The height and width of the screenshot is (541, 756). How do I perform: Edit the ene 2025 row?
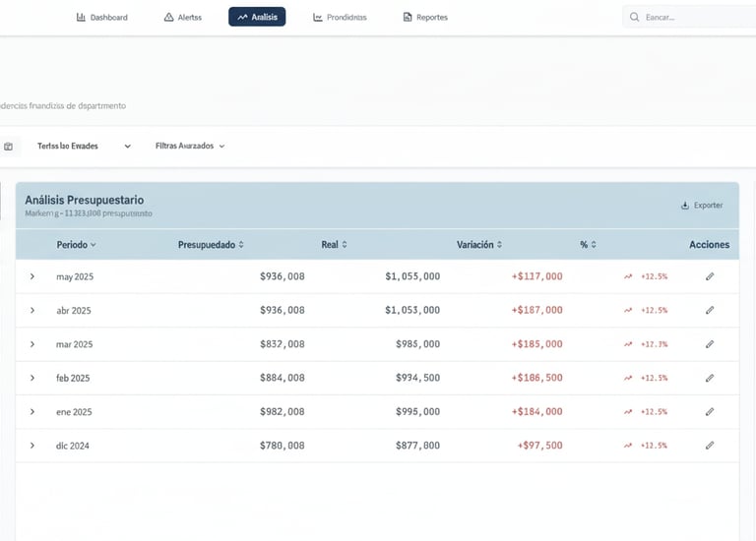[x=710, y=412]
